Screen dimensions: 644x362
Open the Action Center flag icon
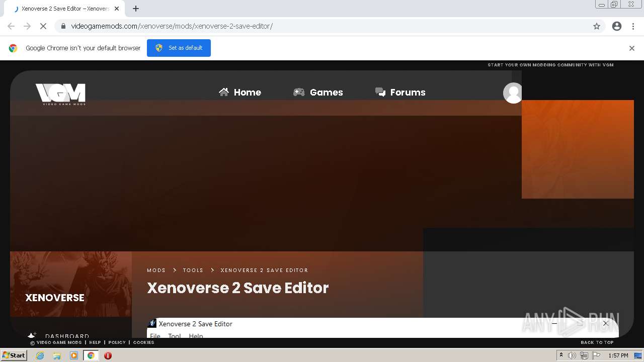tap(596, 355)
